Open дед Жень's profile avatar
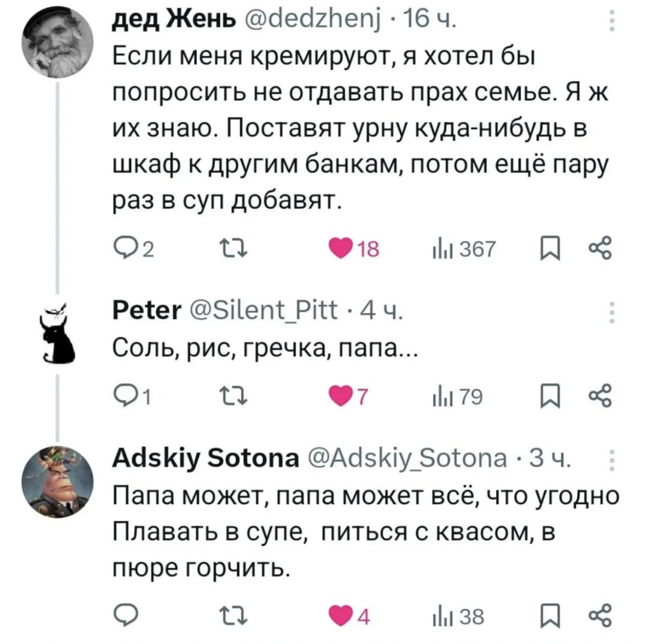 [x=58, y=44]
